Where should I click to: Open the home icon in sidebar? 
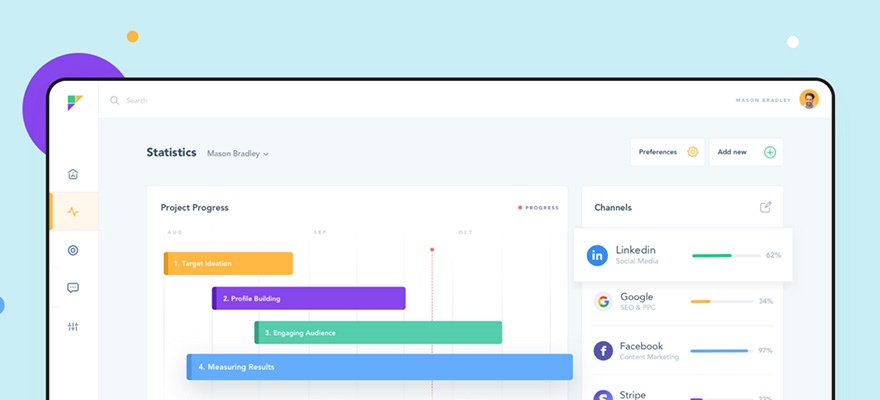(73, 174)
